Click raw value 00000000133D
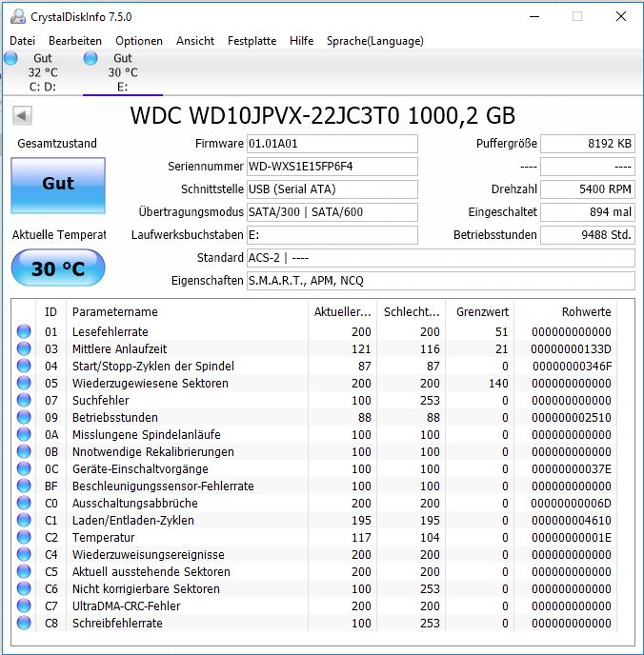Screen dimensions: 644x655 (x=571, y=348)
